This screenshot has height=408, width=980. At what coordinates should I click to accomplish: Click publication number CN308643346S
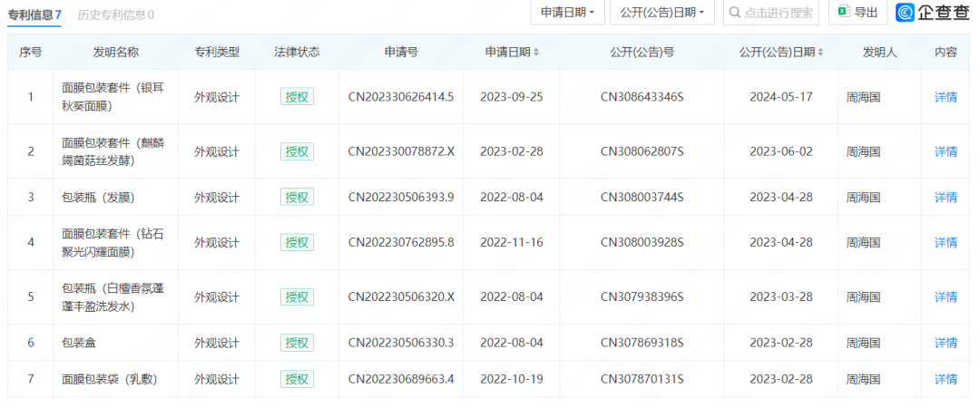[x=642, y=97]
